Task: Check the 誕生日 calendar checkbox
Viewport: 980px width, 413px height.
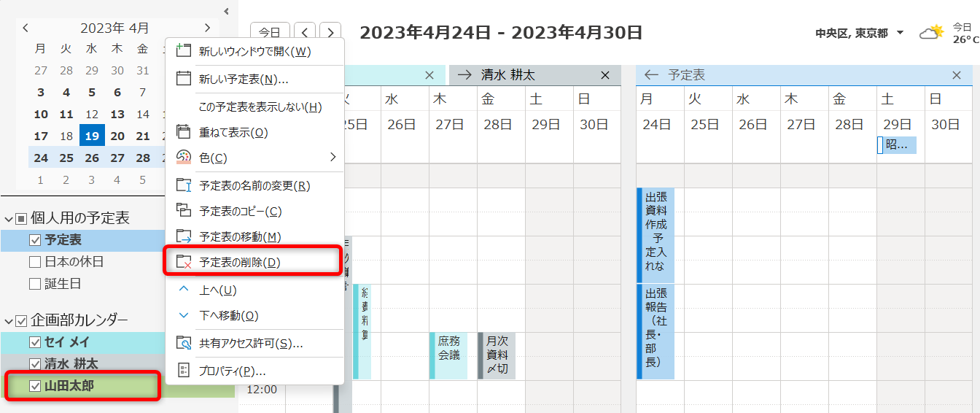Action: [34, 284]
